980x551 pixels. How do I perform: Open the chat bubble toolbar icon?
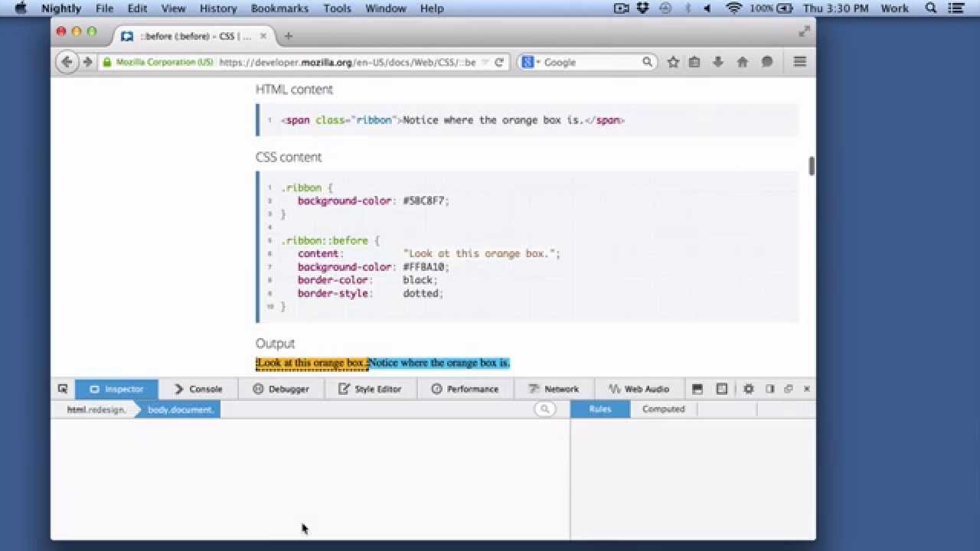tap(766, 62)
